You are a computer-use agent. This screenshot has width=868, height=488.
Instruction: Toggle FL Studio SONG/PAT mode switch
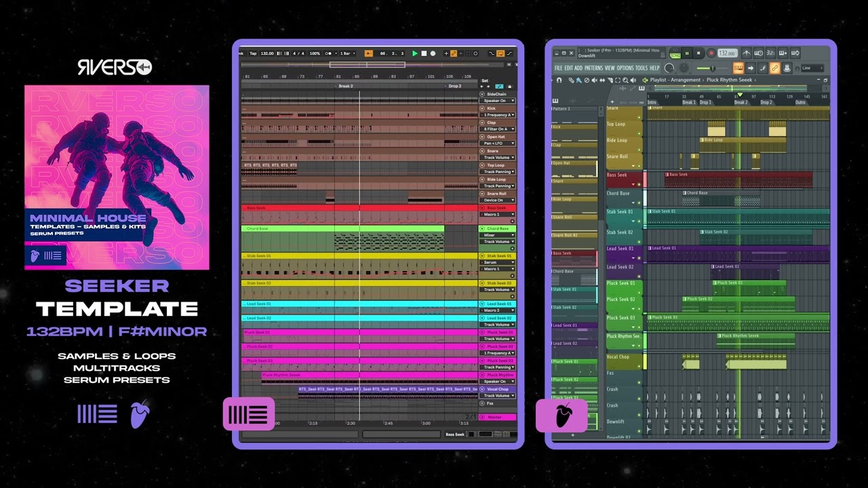click(x=675, y=54)
